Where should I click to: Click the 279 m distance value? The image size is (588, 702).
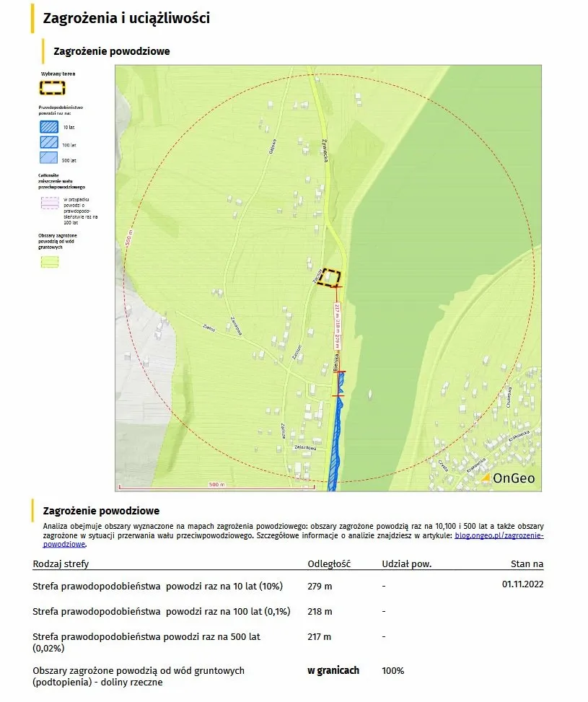coord(320,586)
